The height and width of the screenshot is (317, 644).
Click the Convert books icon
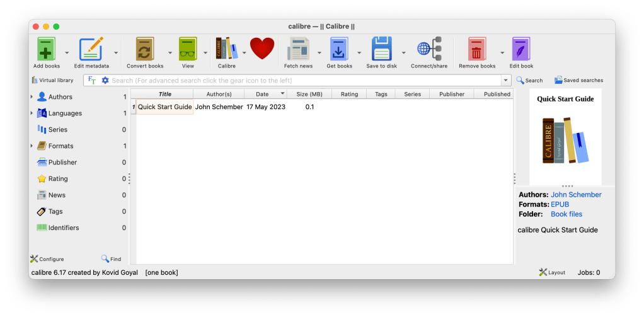145,50
